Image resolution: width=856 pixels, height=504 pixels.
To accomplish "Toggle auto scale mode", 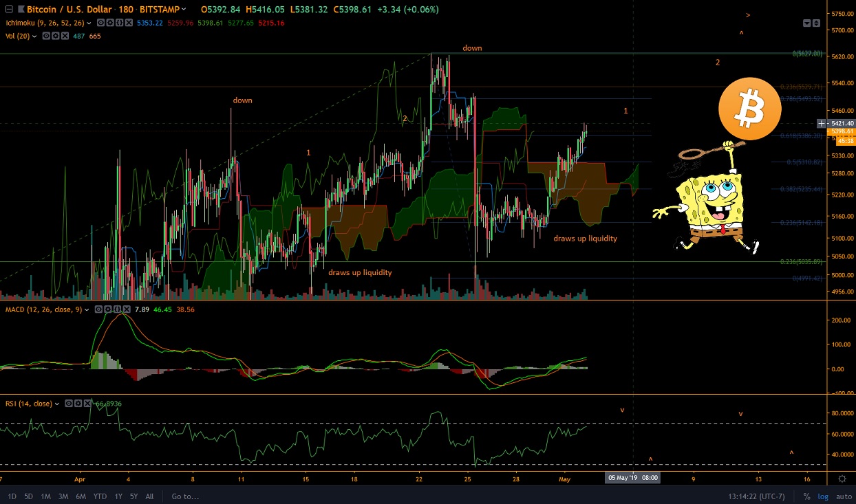I will pos(843,496).
